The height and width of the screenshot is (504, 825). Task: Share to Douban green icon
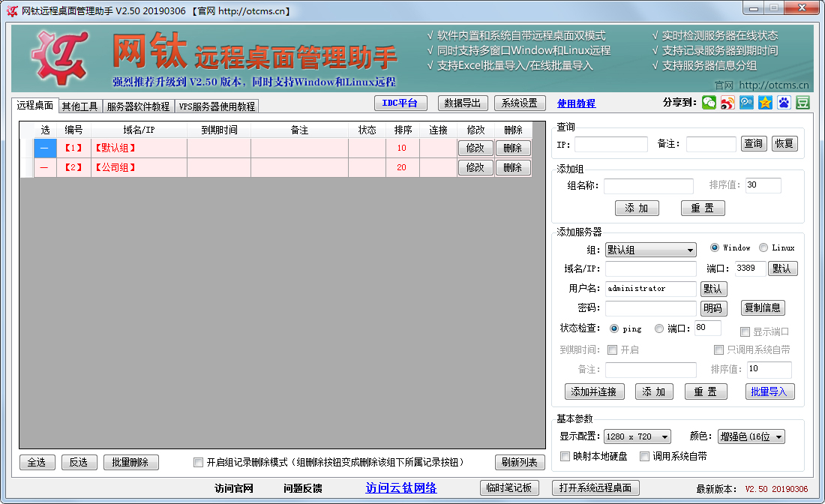pos(802,103)
